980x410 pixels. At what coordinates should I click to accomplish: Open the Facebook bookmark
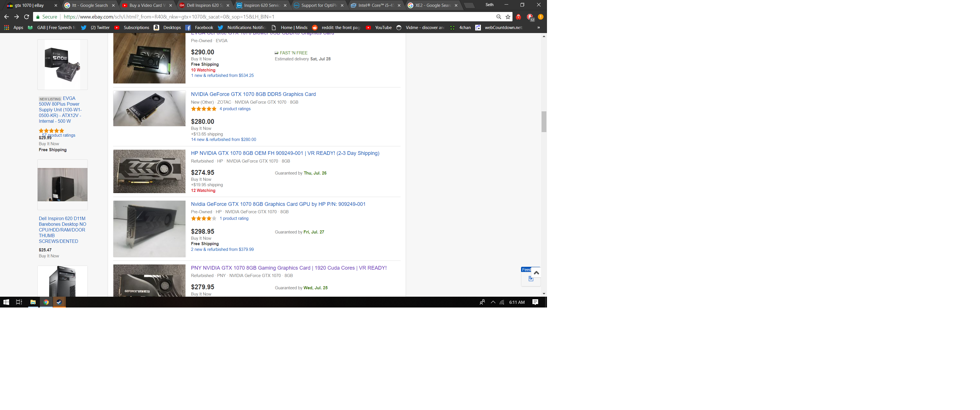tap(199, 27)
